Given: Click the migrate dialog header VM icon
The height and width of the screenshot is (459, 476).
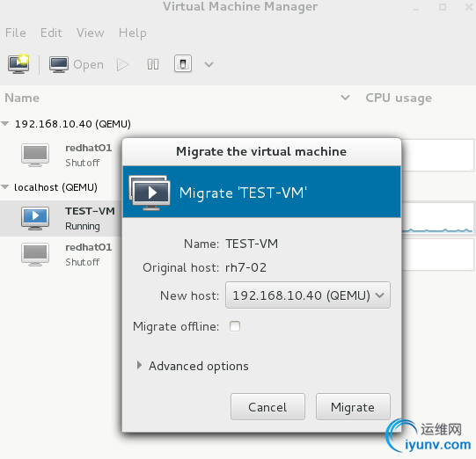Looking at the screenshot, I should click(150, 193).
